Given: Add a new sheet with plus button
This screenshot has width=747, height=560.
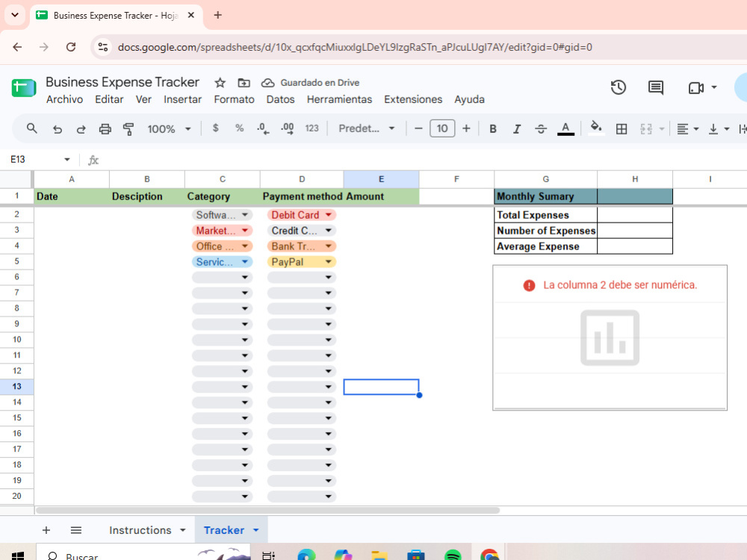Looking at the screenshot, I should (x=46, y=530).
